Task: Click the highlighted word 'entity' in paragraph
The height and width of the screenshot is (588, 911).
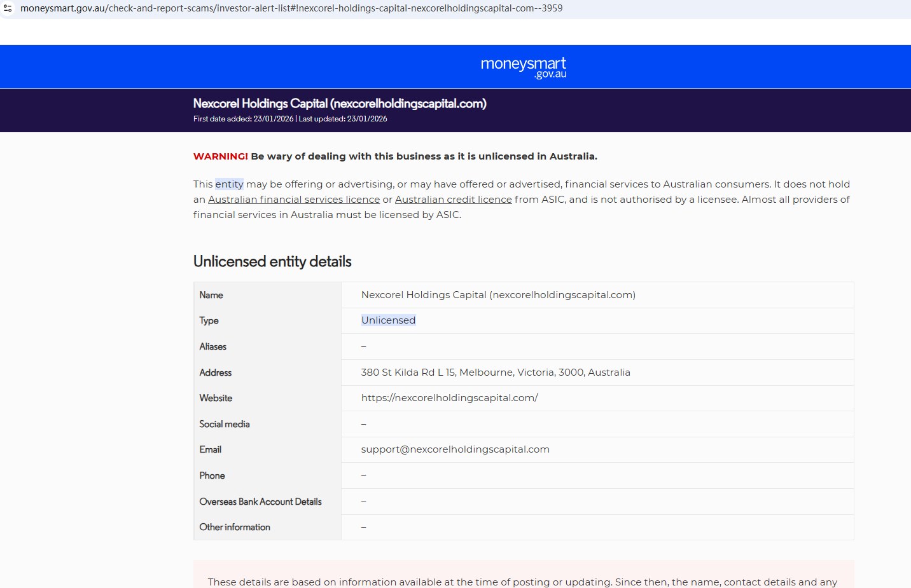Action: [x=229, y=184]
